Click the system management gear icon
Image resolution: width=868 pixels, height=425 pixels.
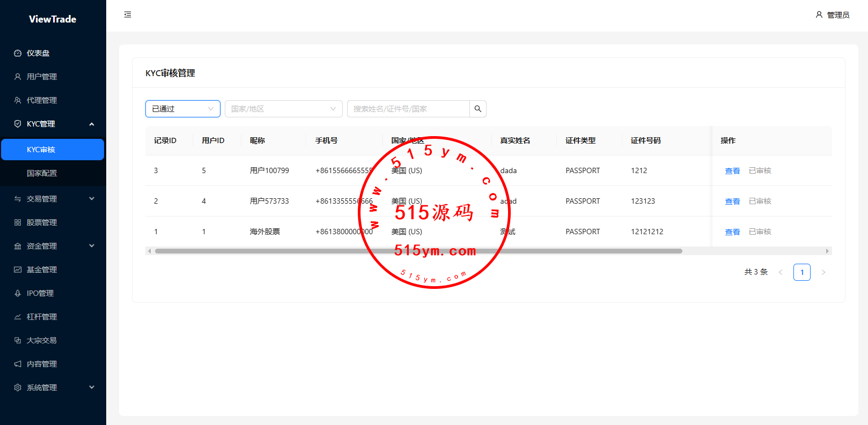18,387
